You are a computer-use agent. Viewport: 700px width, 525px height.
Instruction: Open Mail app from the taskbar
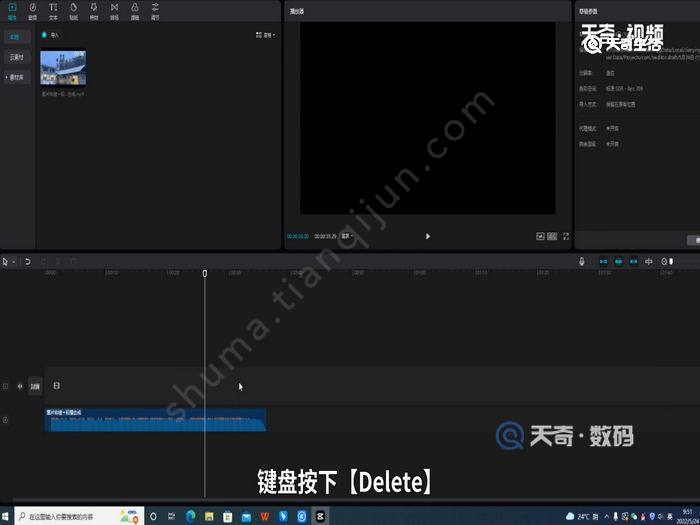pos(246,517)
